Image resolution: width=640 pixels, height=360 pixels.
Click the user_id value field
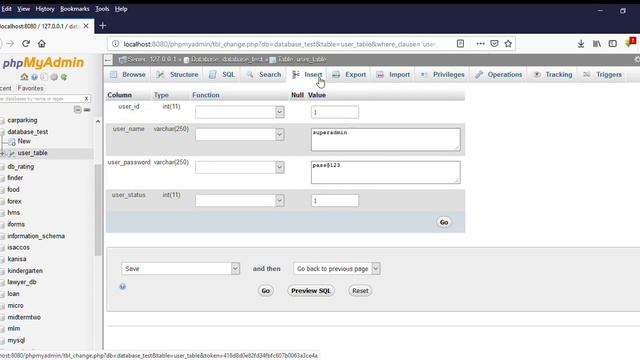(335, 112)
